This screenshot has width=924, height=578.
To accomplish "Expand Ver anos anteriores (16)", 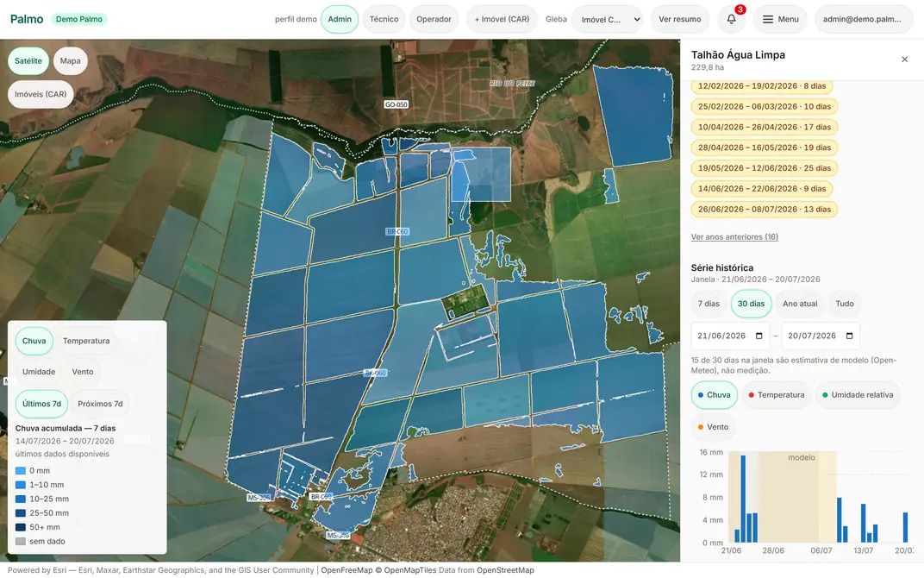I will (734, 236).
